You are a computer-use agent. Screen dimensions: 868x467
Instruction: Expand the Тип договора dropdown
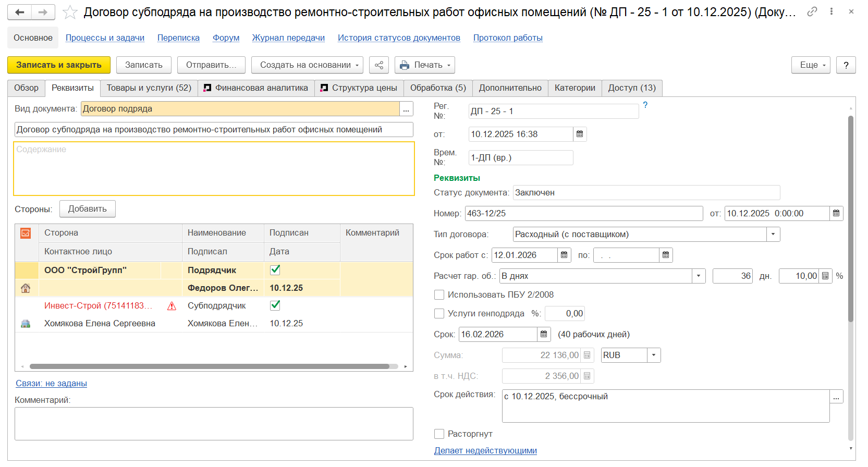773,235
